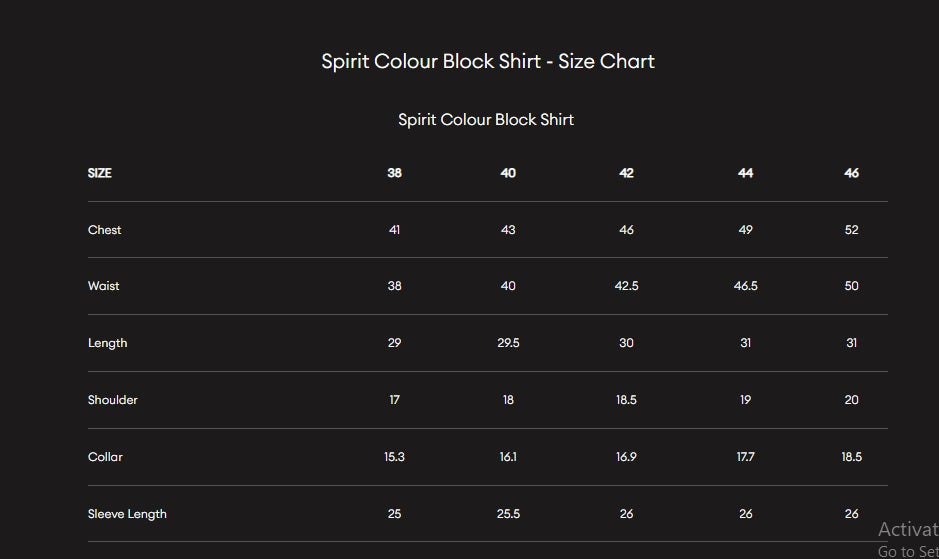Click size 44 column header
The image size is (939, 559).
click(745, 173)
